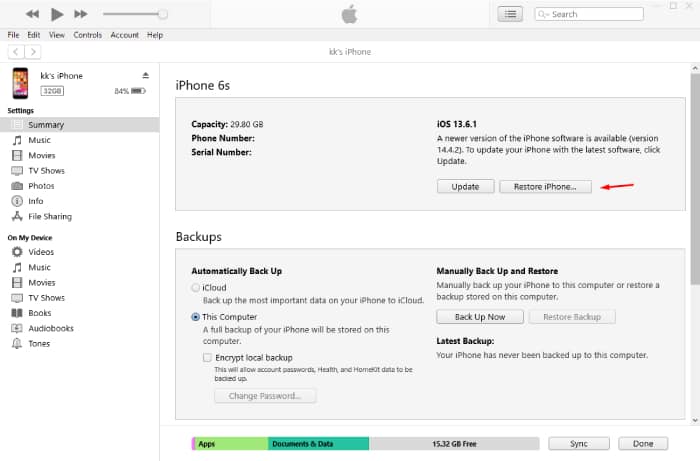Screen dimensions: 700x461
Task: Open the Account menu
Action: click(x=125, y=35)
